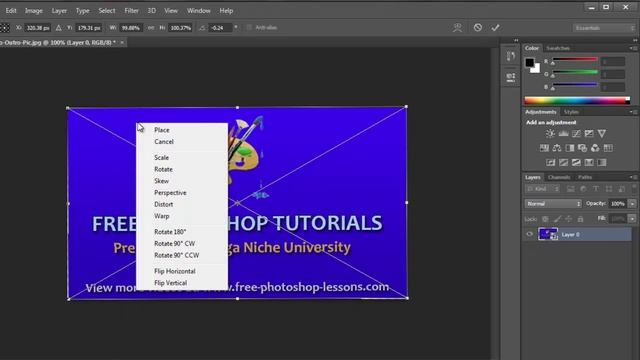Toggle relative positioning triangle for reference point
The height and width of the screenshot is (360, 640).
click(x=59, y=28)
